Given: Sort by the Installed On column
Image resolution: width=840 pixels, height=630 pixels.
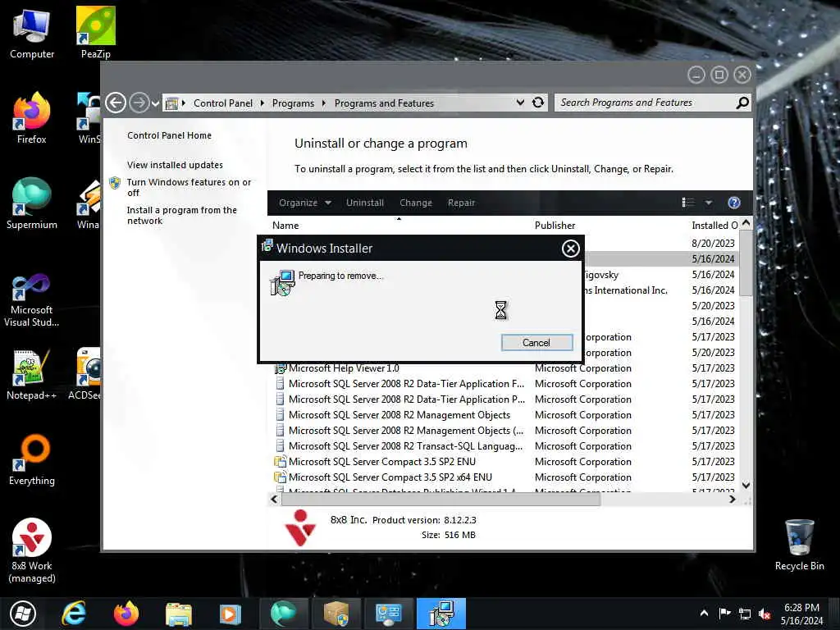Looking at the screenshot, I should 714,226.
